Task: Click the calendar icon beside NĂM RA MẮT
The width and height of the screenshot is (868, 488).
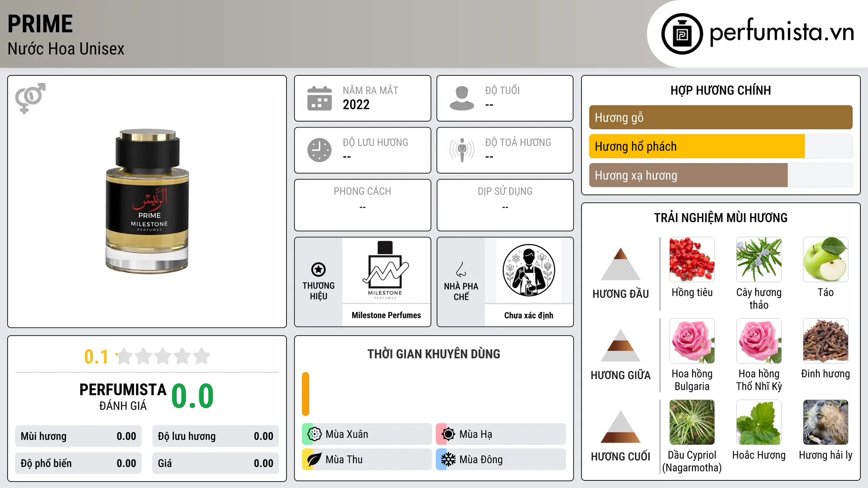Action: point(320,98)
